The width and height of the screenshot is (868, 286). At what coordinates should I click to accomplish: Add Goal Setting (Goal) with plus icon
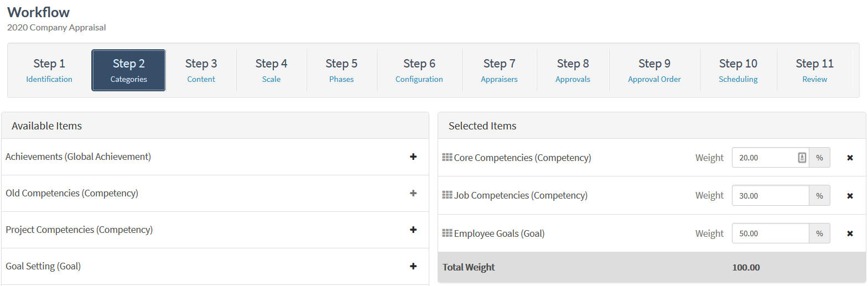pos(413,266)
